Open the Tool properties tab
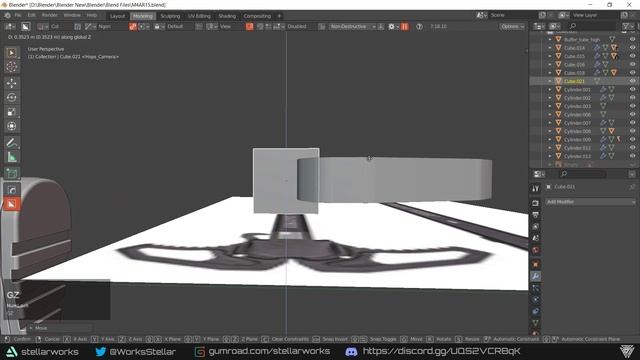The image size is (640, 360). click(x=536, y=189)
